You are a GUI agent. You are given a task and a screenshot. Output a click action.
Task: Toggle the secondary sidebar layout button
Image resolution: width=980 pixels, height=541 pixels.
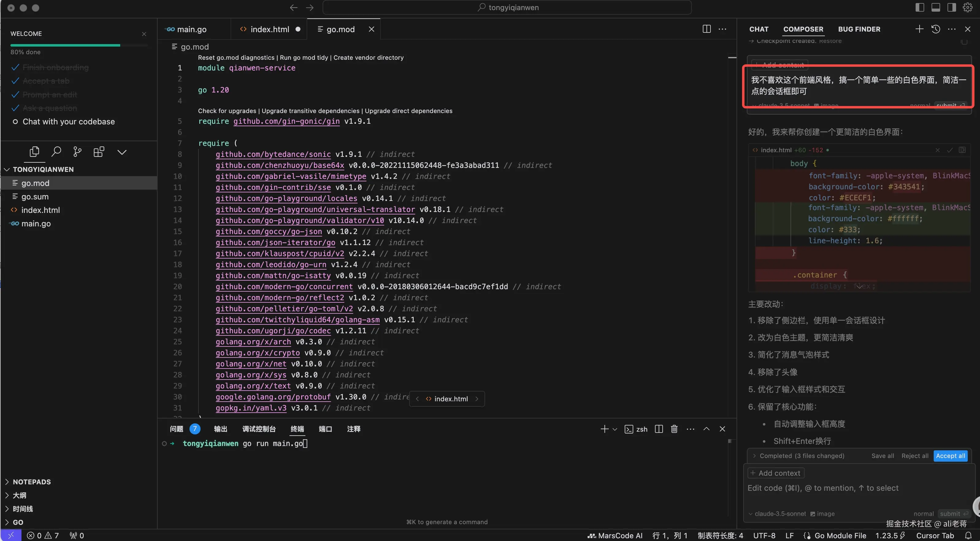tap(951, 7)
